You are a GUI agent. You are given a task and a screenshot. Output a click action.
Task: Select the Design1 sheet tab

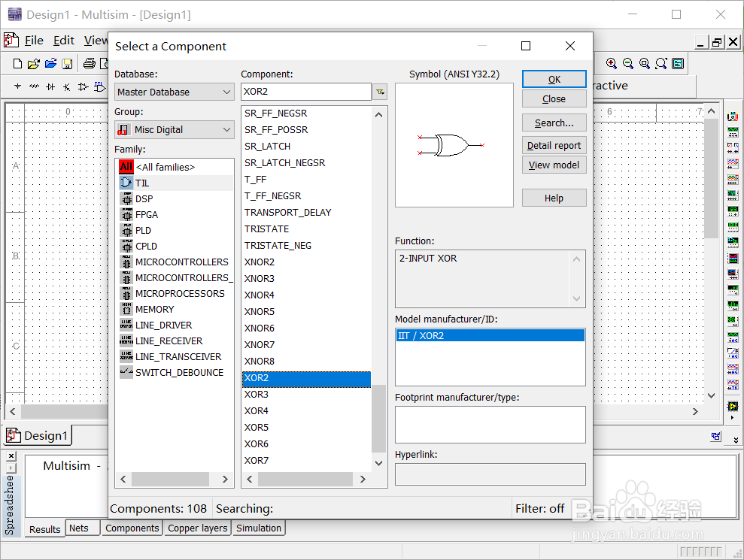coord(38,435)
